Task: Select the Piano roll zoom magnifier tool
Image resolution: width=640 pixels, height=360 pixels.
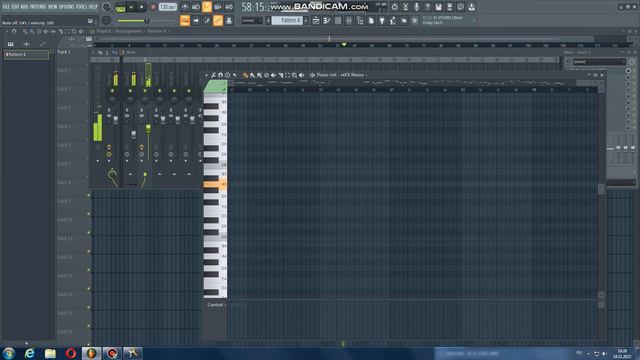Action: point(294,75)
